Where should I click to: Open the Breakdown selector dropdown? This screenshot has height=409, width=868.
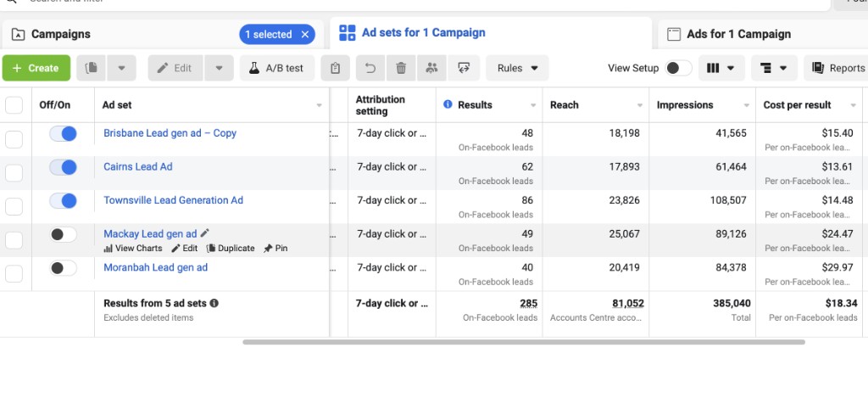[774, 68]
